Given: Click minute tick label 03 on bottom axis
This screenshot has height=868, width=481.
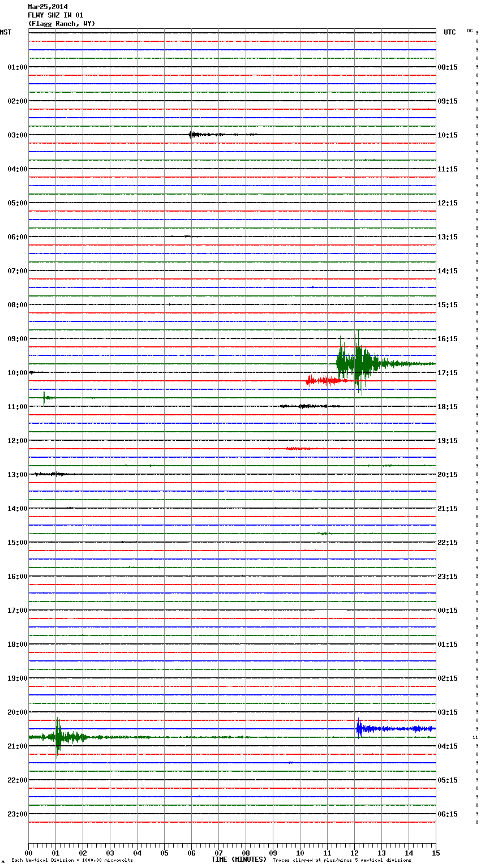Looking at the screenshot, I should [x=110, y=853].
